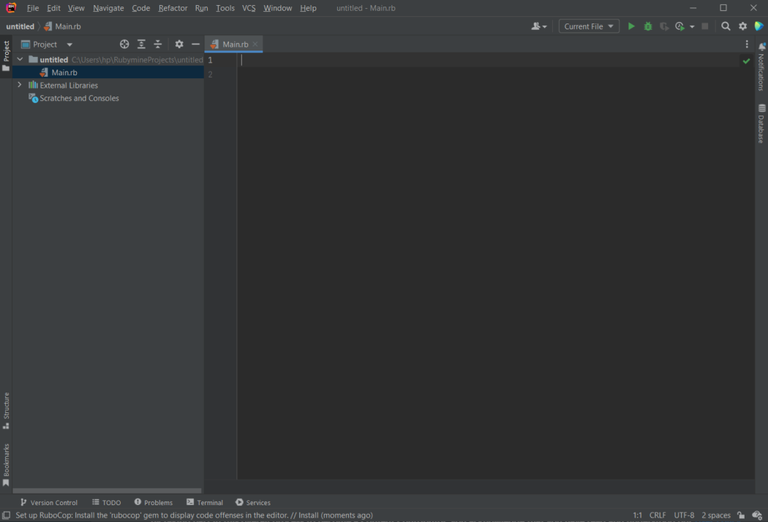This screenshot has width=768, height=522.
Task: Collapse all in Project panel
Action: (158, 44)
